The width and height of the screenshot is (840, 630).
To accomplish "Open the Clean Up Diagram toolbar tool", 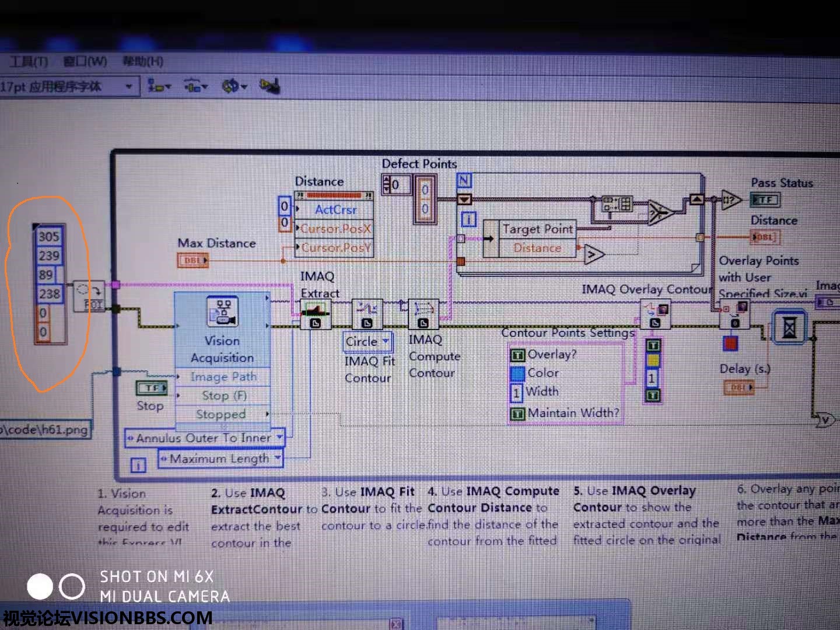I will coord(269,86).
